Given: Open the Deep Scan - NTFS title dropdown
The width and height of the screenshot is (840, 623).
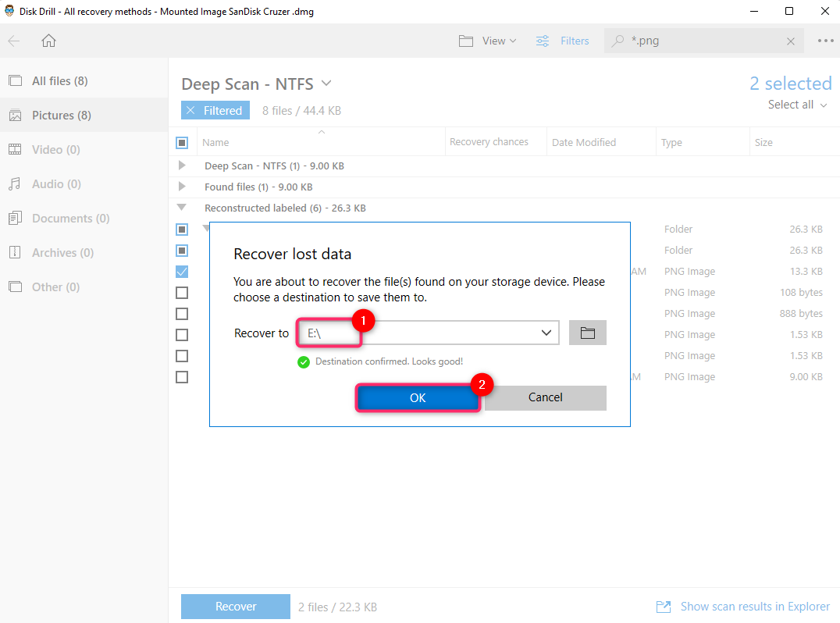Looking at the screenshot, I should (x=326, y=84).
